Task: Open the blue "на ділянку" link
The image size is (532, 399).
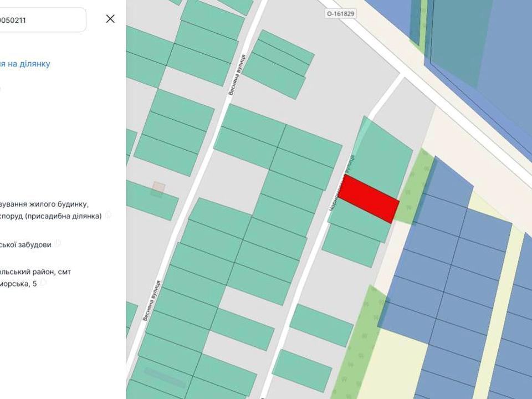Action: point(25,64)
